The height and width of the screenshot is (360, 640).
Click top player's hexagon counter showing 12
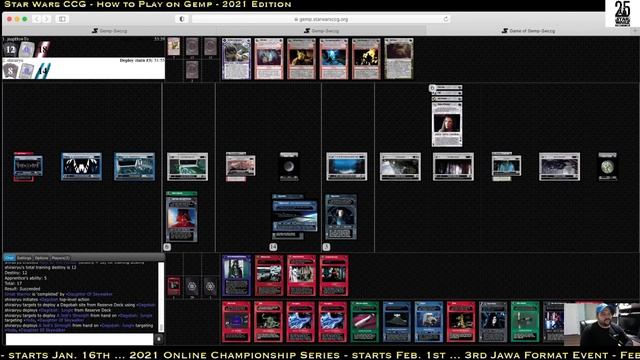(10, 49)
